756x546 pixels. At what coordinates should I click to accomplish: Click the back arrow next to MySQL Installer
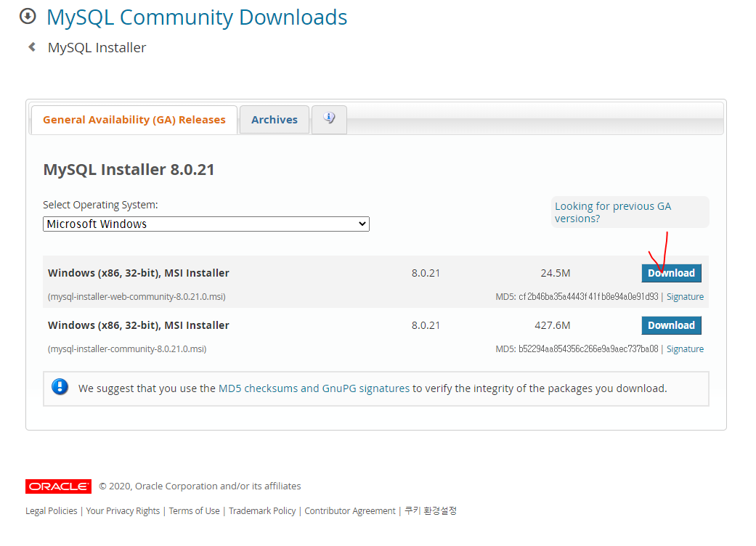point(32,46)
